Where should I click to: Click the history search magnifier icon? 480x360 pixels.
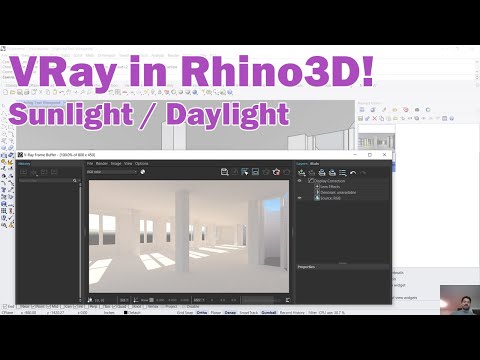75,180
